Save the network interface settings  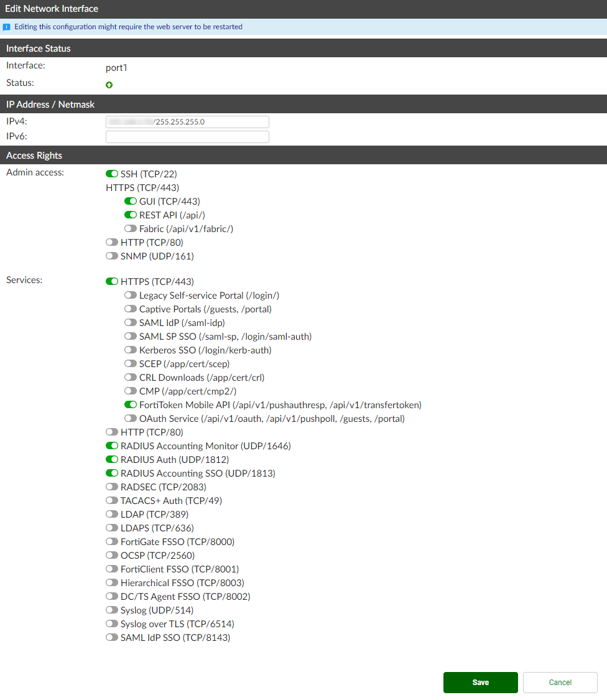(481, 682)
